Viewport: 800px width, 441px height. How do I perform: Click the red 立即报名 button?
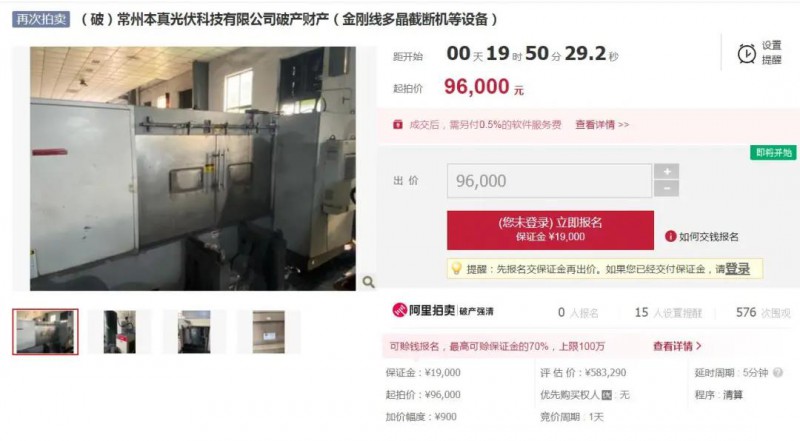point(550,230)
